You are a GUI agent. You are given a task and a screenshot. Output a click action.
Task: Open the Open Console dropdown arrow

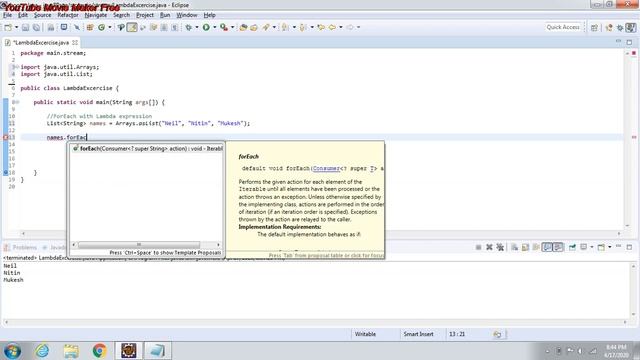click(x=609, y=247)
